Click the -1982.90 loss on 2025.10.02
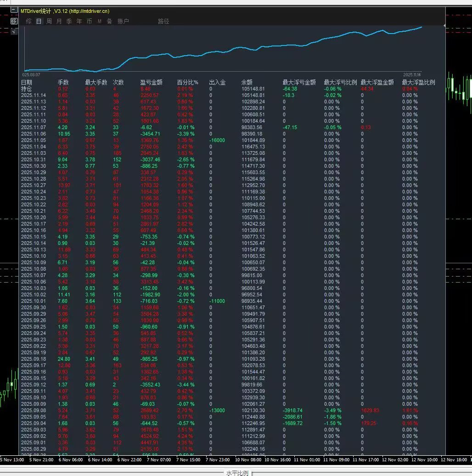 pyautogui.click(x=150, y=295)
